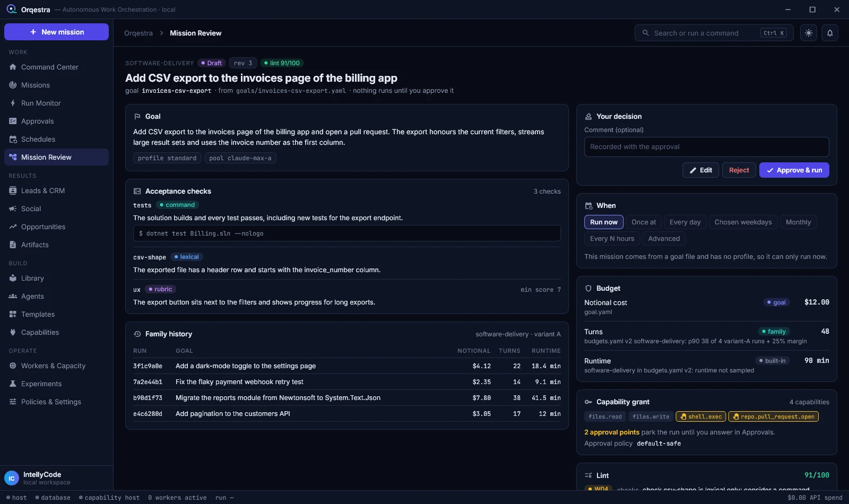Screen dimensions: 849x504
Task: Click the shell.exec capability chip
Action: [700, 416]
